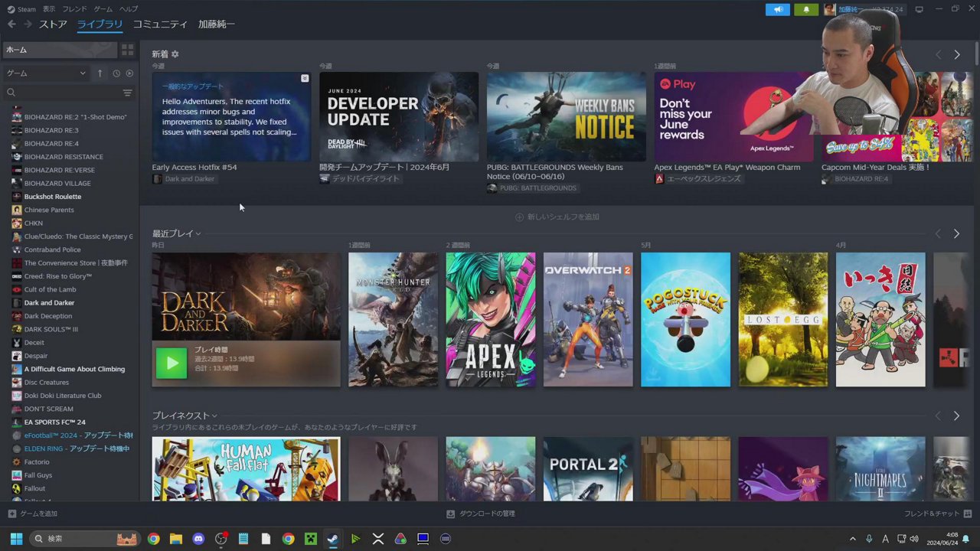Click the advanced filter icon in search bar
The height and width of the screenshot is (551, 980).
127,93
